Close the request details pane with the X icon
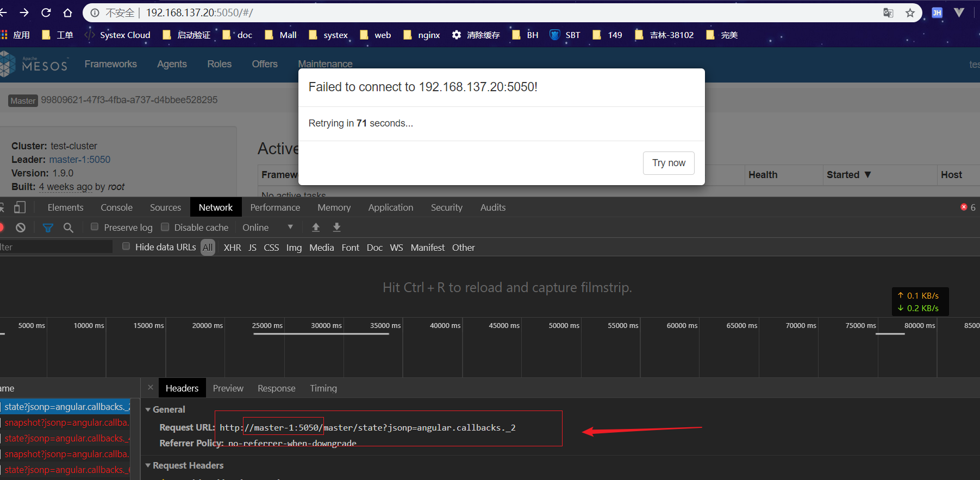Screen dimensions: 980x480 pos(151,387)
